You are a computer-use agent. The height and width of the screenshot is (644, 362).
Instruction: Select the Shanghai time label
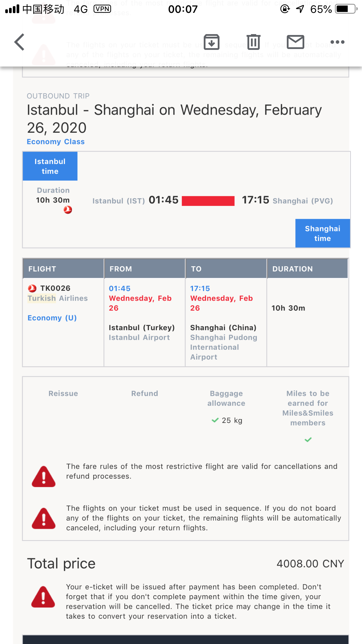pyautogui.click(x=322, y=233)
